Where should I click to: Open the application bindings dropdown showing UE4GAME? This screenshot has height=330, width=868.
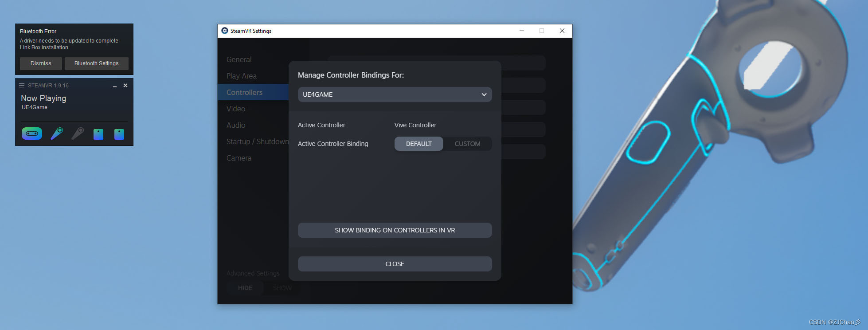pos(395,94)
